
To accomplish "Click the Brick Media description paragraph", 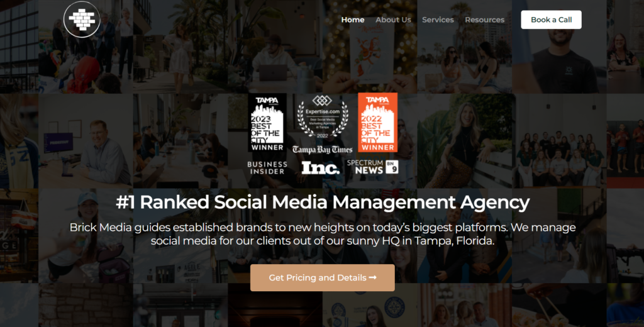I will [x=323, y=234].
